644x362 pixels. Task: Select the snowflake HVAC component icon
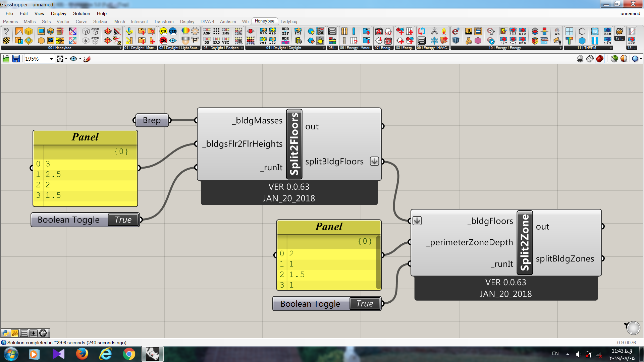[434, 41]
